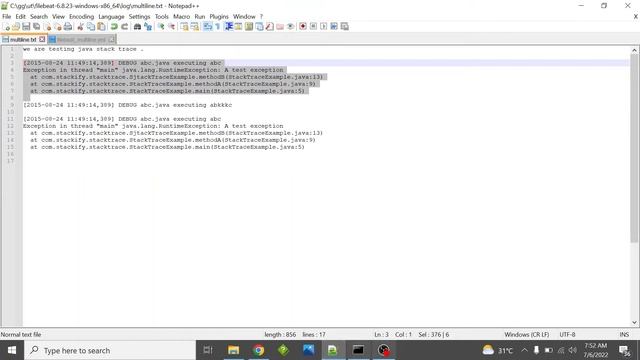
Task: Click the INS status bar indicator
Action: point(624,335)
